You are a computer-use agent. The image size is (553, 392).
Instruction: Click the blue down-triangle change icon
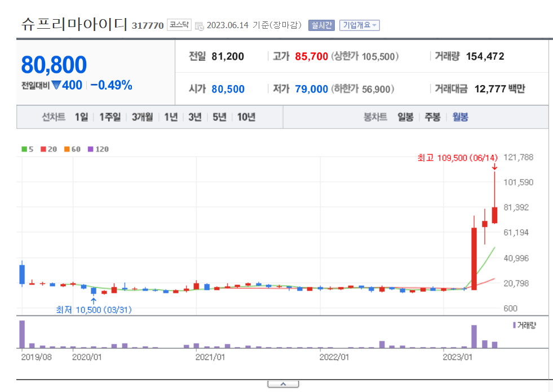point(56,85)
